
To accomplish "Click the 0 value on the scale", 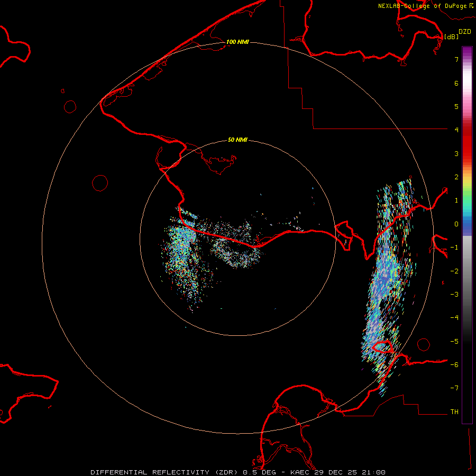I will pos(456,224).
